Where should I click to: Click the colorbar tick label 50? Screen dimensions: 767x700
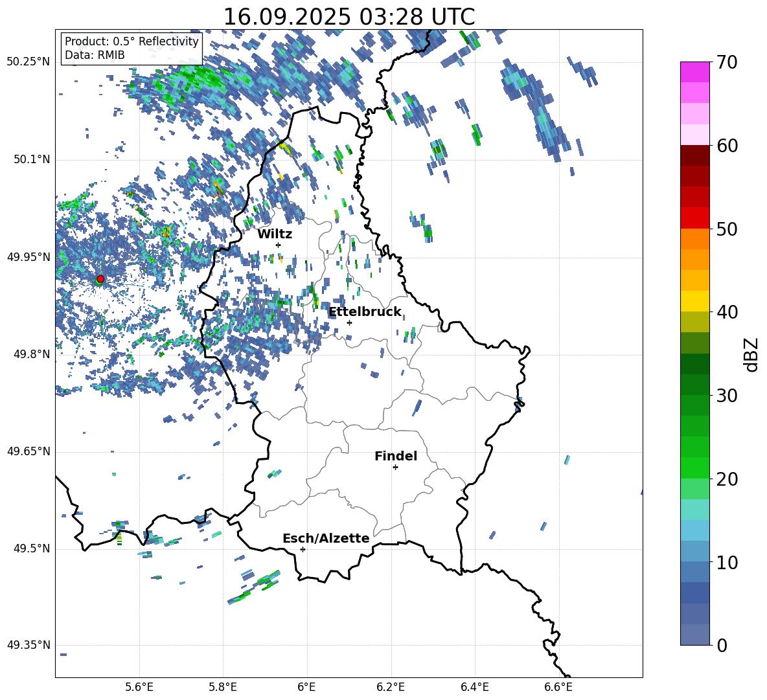pos(727,229)
